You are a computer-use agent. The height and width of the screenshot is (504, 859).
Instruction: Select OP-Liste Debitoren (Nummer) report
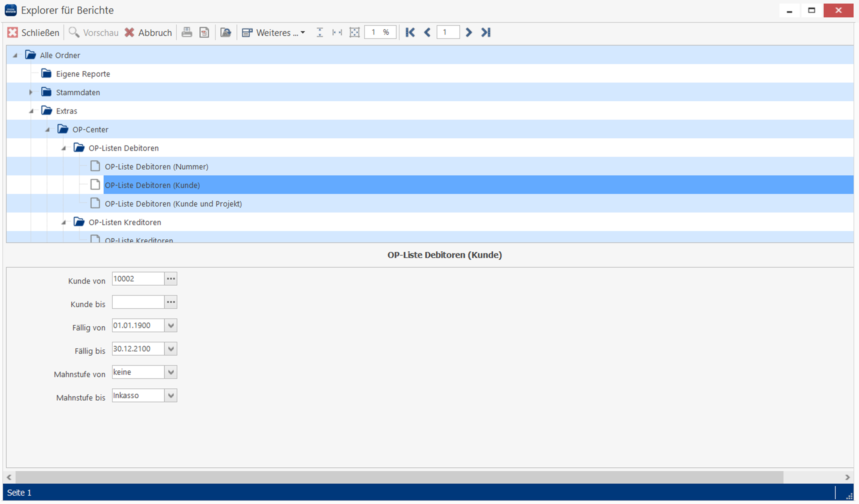(x=156, y=167)
